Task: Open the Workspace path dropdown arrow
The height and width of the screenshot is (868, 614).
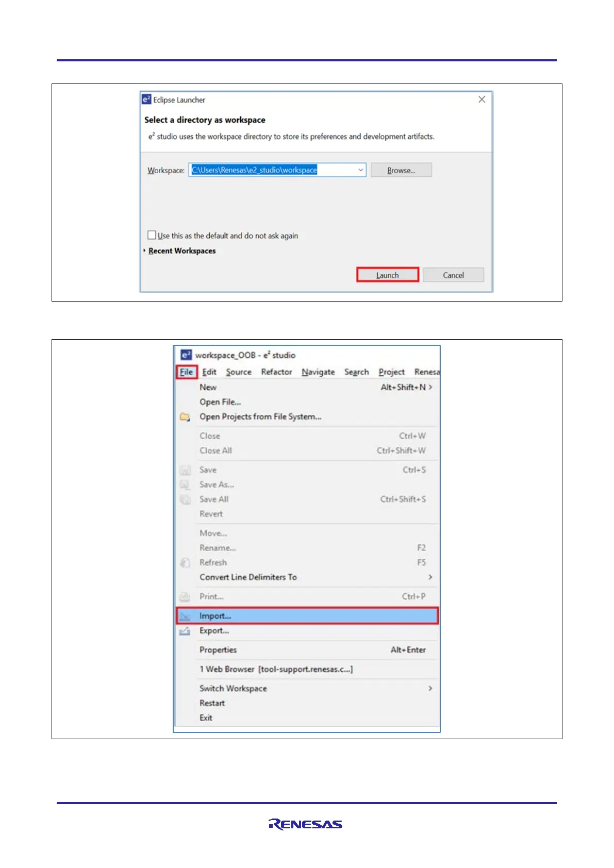Action: 361,170
